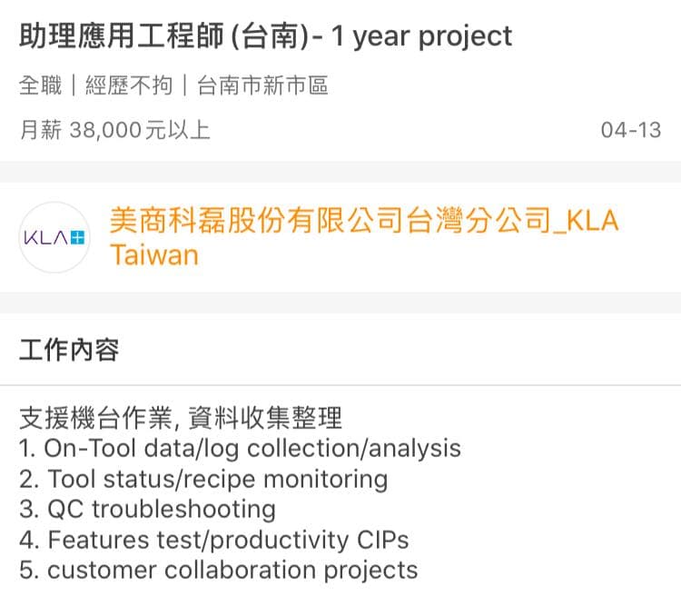Click the 台南市新市區 location text
The height and width of the screenshot is (616, 681).
(262, 86)
